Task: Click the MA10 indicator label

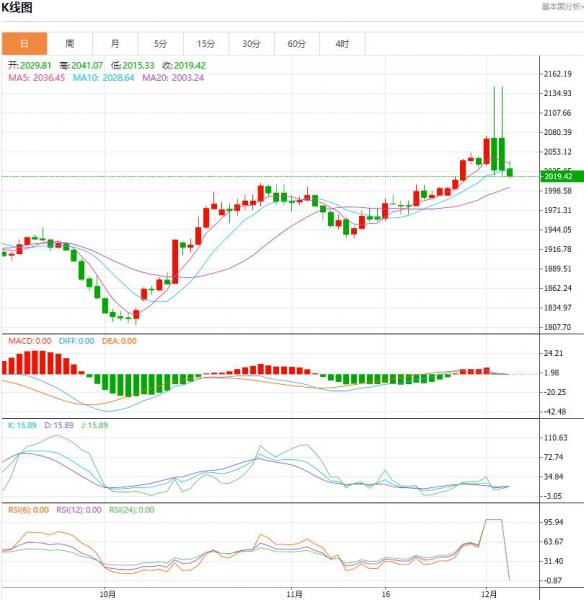Action: pos(104,78)
